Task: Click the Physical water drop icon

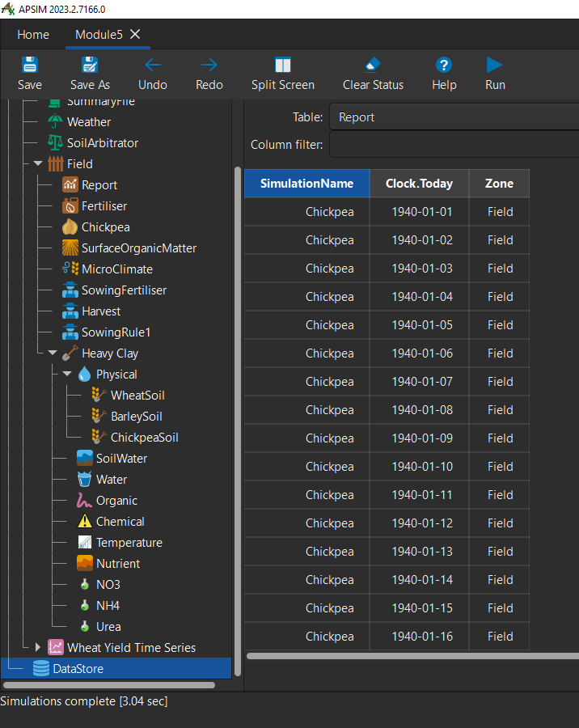Action: [x=85, y=375]
